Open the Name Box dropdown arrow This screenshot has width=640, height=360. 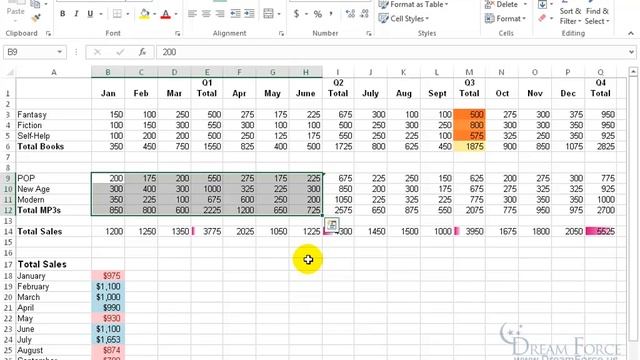tap(60, 52)
